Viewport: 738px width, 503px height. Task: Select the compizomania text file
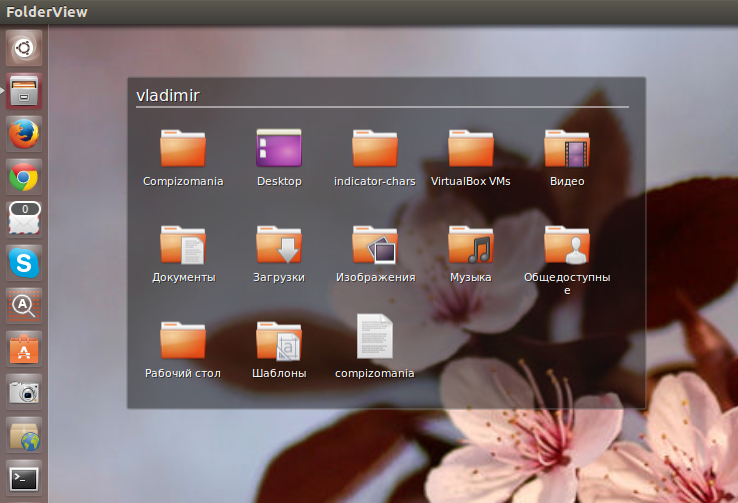375,337
